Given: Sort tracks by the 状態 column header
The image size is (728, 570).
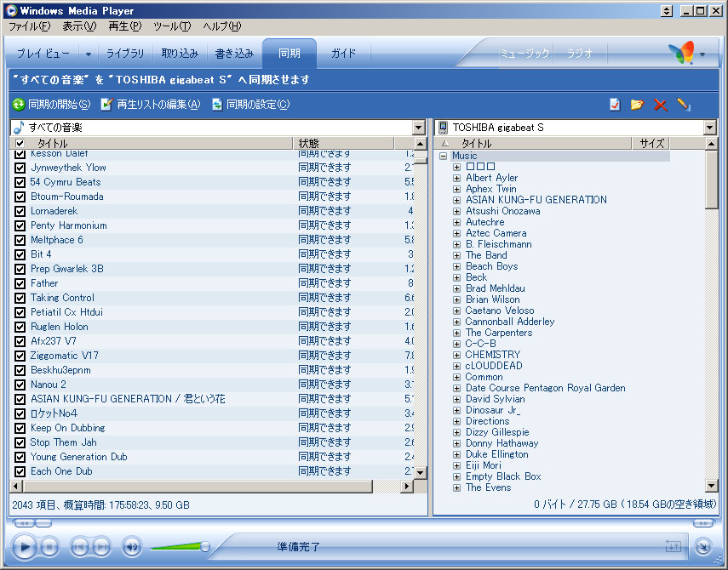Looking at the screenshot, I should click(x=343, y=143).
